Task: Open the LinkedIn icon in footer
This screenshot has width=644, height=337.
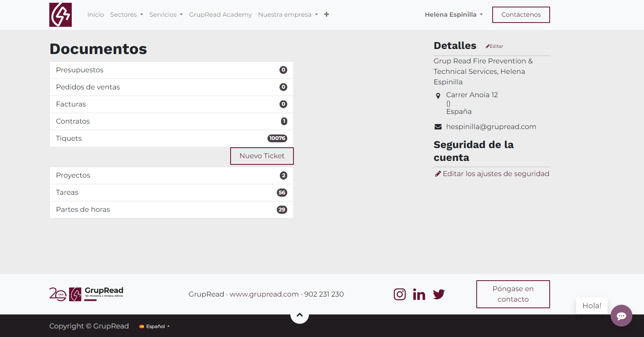Action: 419,294
